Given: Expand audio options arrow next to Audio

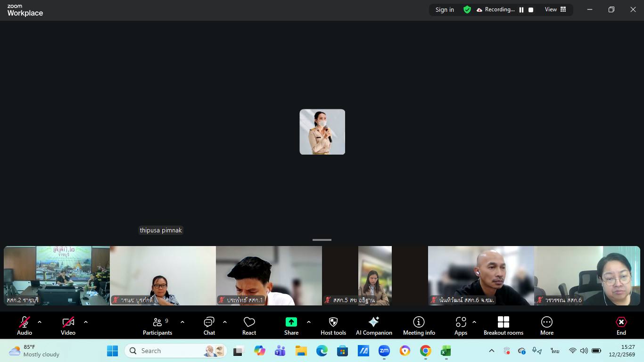Looking at the screenshot, I should click(x=40, y=322).
